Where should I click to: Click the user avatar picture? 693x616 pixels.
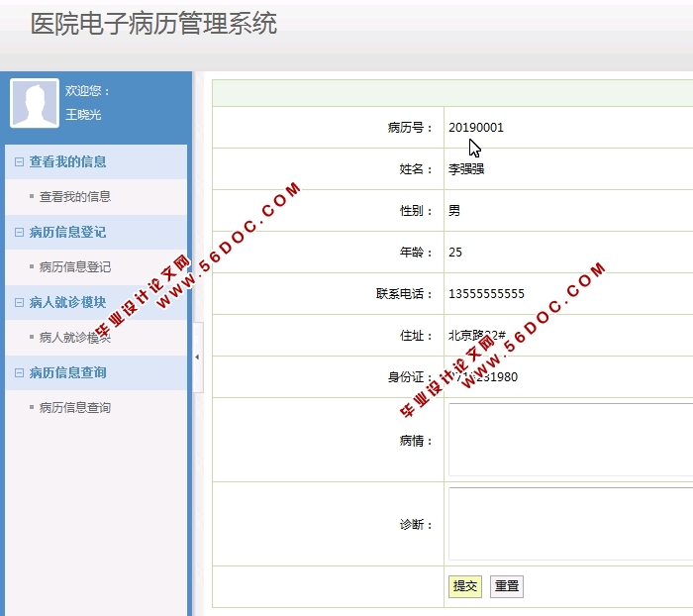click(35, 103)
